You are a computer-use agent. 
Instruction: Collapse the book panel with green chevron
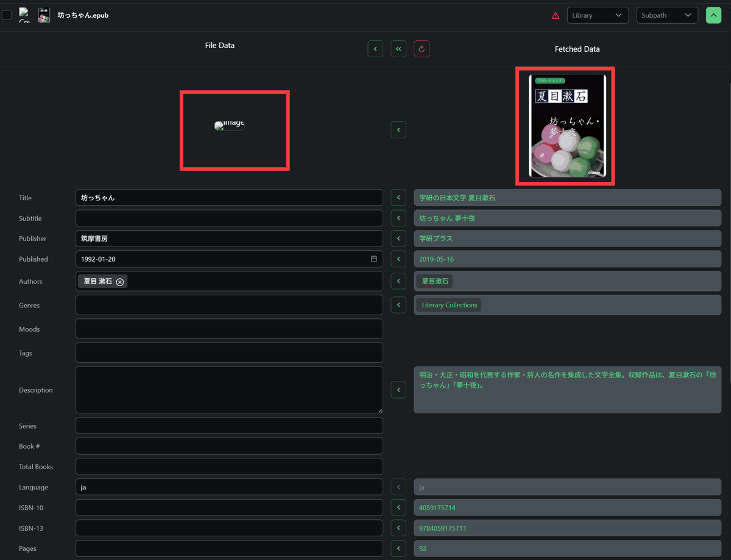pyautogui.click(x=713, y=15)
